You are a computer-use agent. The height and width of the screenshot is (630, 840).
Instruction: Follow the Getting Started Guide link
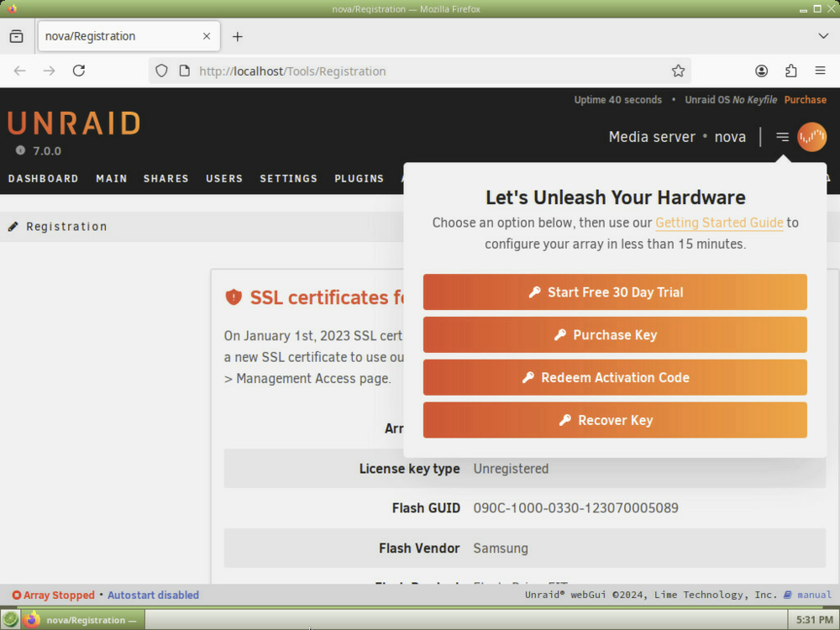point(719,223)
